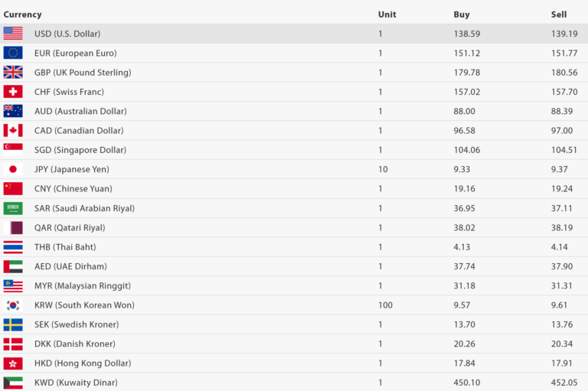
Task: Select the MYR (Malaysian Ringgit) row label
Action: [x=83, y=286]
